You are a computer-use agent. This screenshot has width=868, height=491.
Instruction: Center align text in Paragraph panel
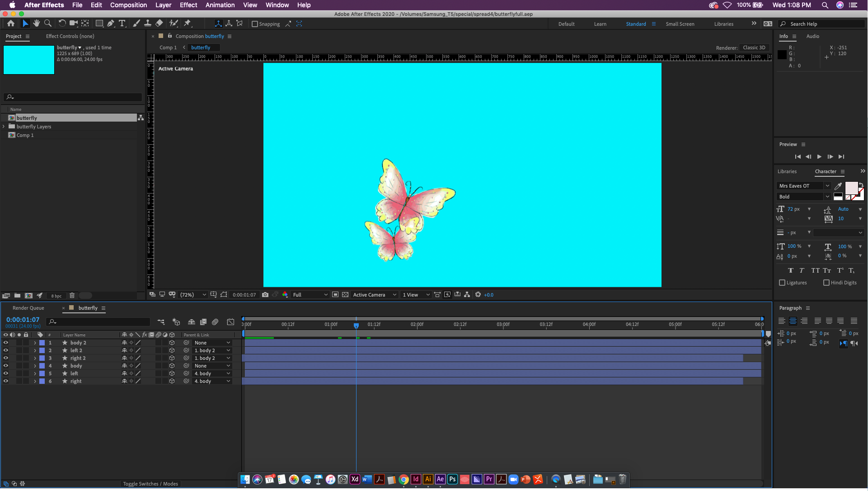click(x=793, y=321)
